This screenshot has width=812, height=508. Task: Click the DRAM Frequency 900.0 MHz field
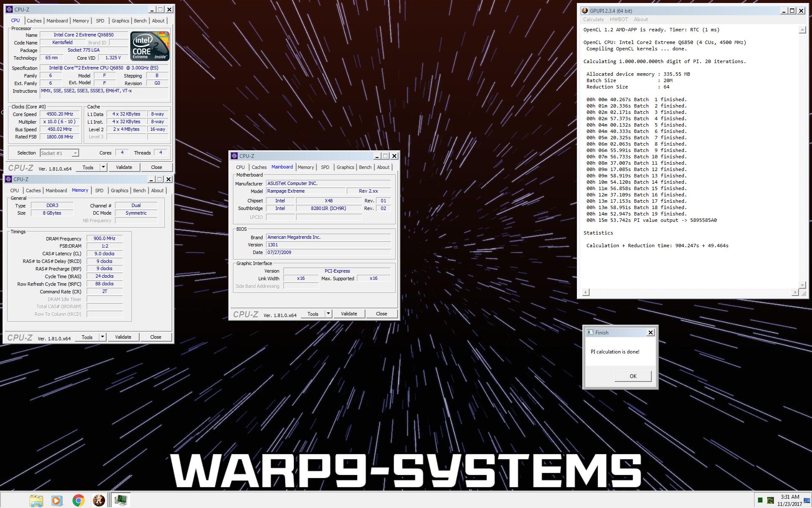pos(104,239)
